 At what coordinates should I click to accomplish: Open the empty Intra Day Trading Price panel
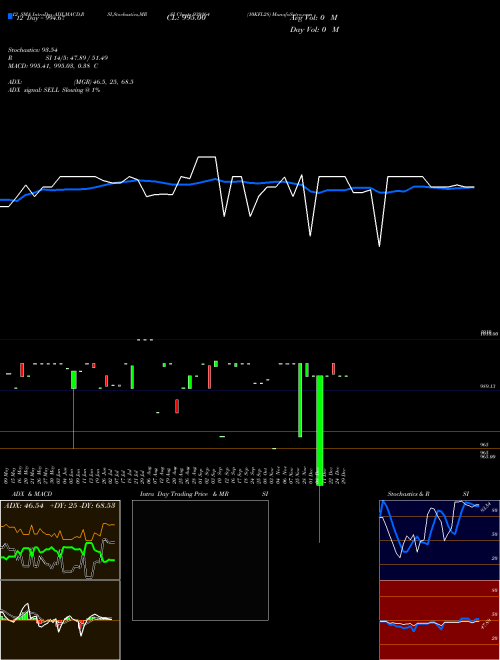[200, 560]
